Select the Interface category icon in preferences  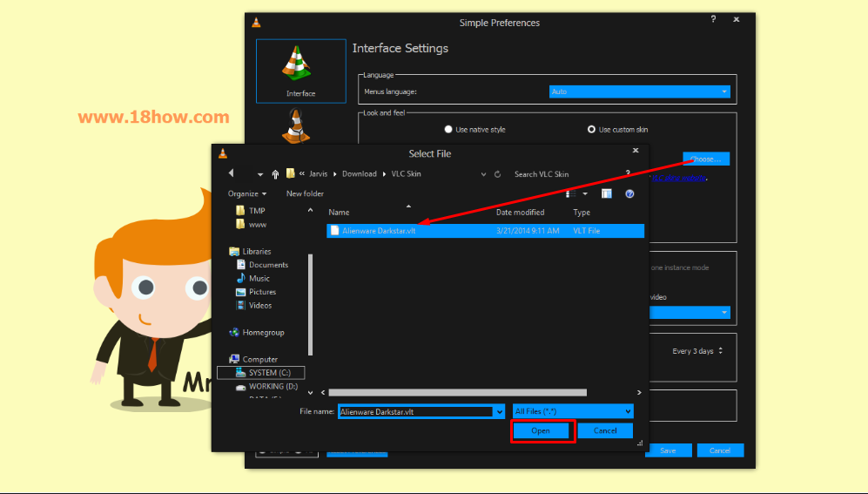(x=300, y=71)
